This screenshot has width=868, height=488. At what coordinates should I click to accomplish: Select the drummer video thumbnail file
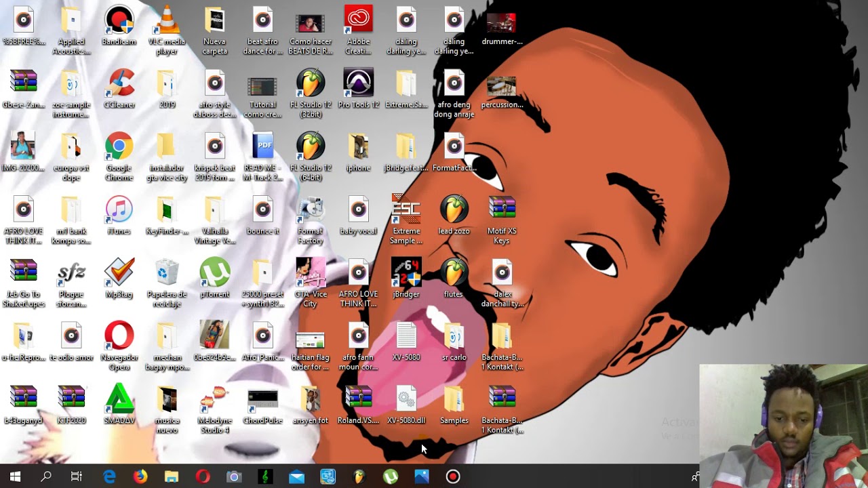click(502, 28)
